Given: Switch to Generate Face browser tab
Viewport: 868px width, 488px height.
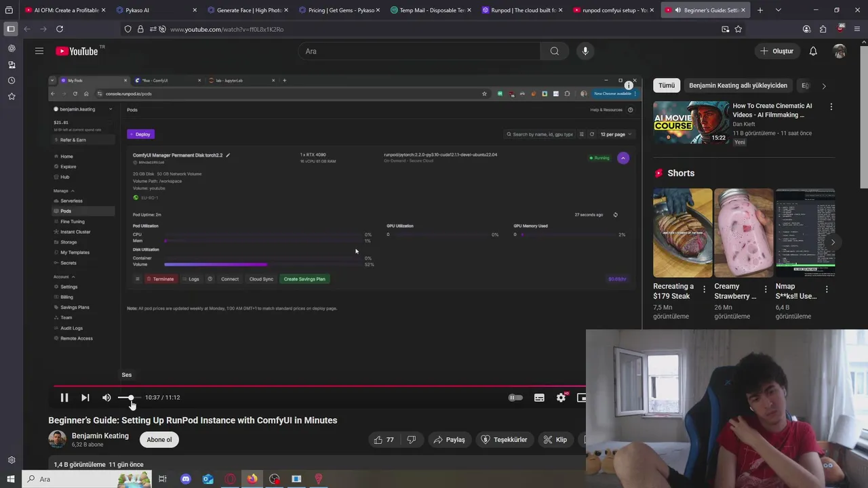Looking at the screenshot, I should pyautogui.click(x=247, y=10).
